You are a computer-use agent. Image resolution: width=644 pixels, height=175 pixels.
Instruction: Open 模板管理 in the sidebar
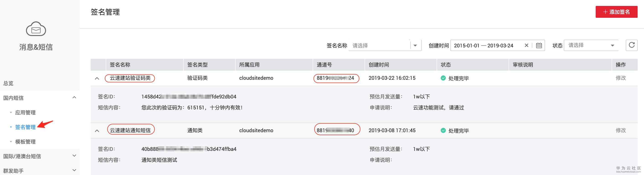[x=25, y=142]
